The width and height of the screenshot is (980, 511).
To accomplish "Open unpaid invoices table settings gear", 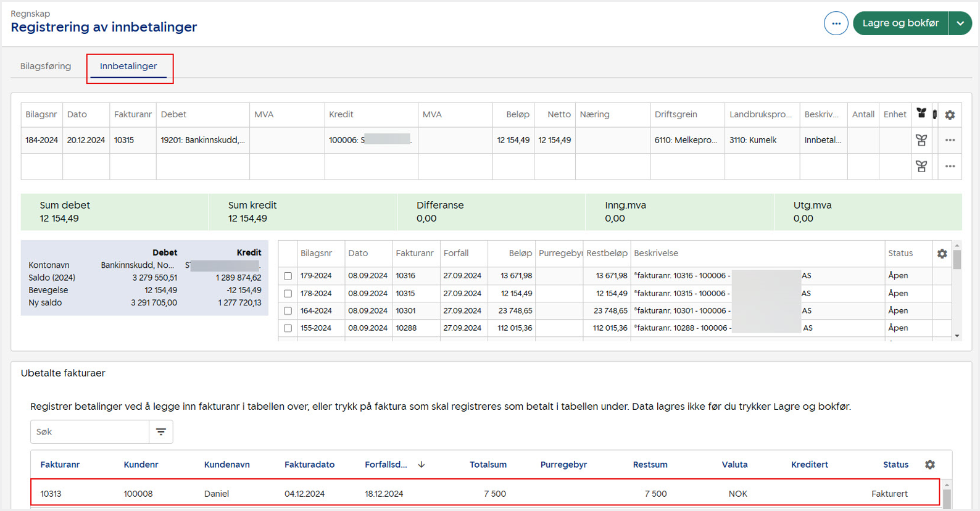I will pyautogui.click(x=930, y=465).
